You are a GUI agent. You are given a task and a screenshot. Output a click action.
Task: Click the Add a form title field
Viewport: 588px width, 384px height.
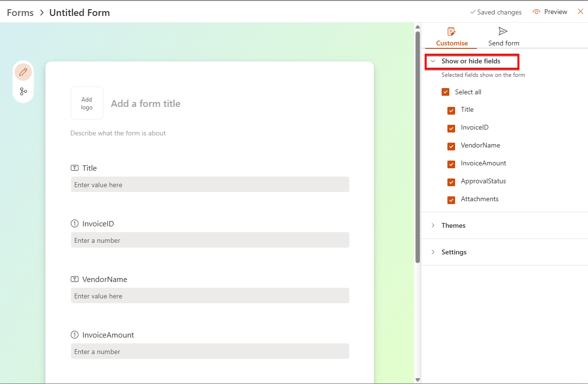[146, 103]
